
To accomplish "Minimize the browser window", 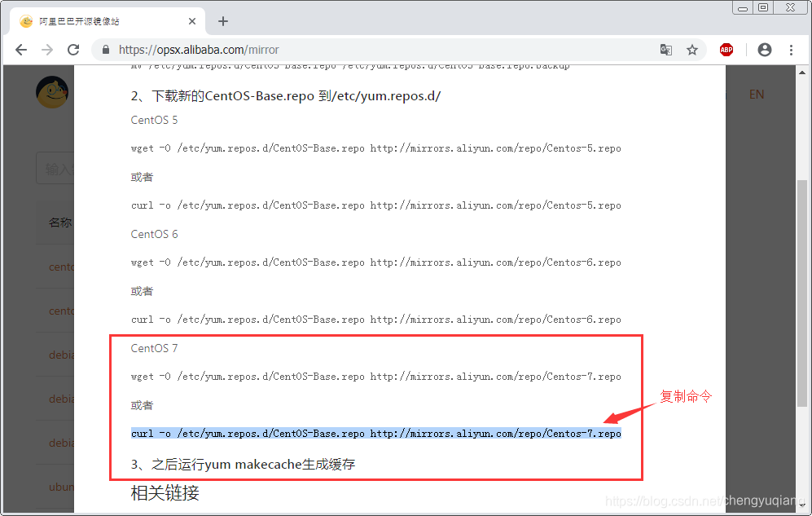I will (x=743, y=8).
